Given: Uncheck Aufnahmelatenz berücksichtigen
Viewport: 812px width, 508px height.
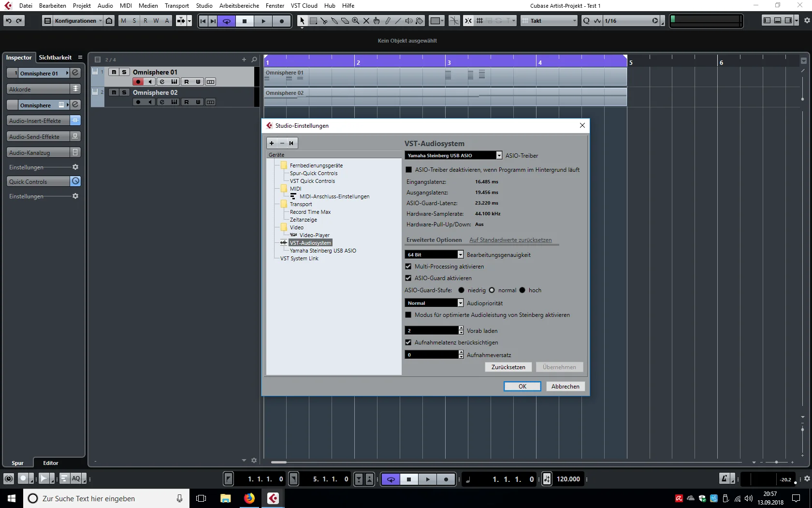Looking at the screenshot, I should [x=408, y=343].
